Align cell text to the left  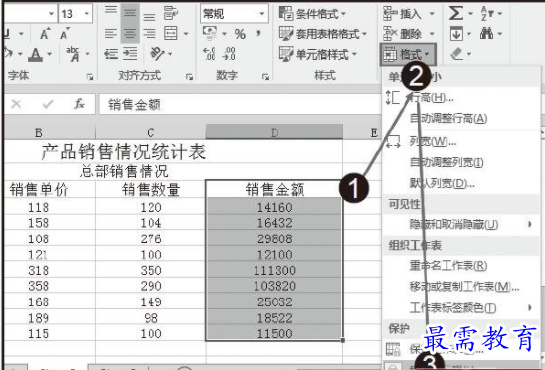pyautogui.click(x=111, y=34)
